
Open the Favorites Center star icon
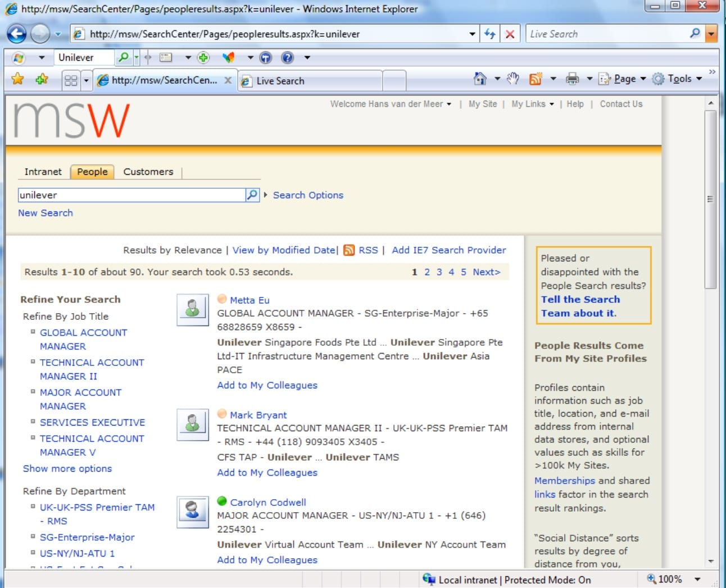tap(18, 79)
